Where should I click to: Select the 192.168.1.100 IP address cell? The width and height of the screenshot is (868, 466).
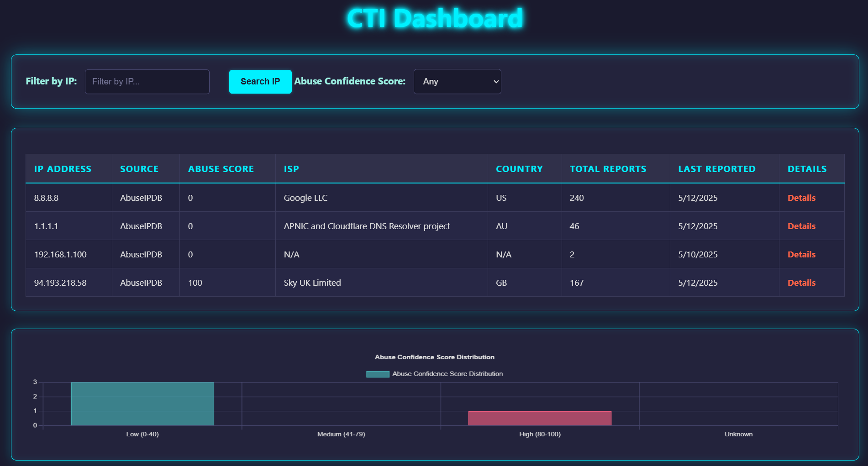click(x=69, y=254)
